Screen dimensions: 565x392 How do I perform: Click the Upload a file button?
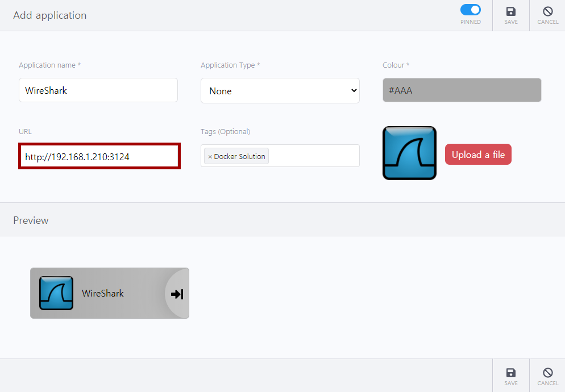(x=478, y=154)
